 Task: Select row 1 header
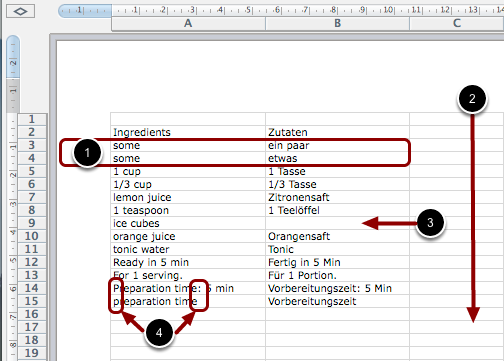tap(32, 119)
